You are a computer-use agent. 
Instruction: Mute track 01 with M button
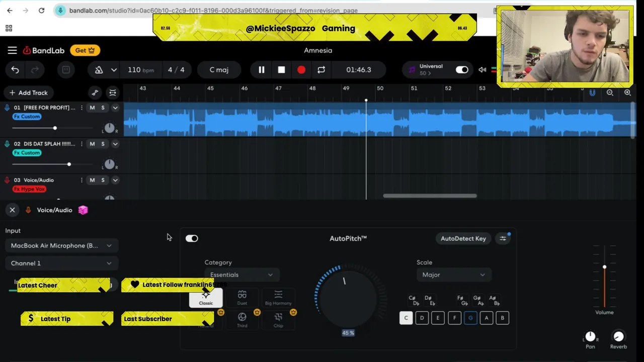(x=92, y=108)
